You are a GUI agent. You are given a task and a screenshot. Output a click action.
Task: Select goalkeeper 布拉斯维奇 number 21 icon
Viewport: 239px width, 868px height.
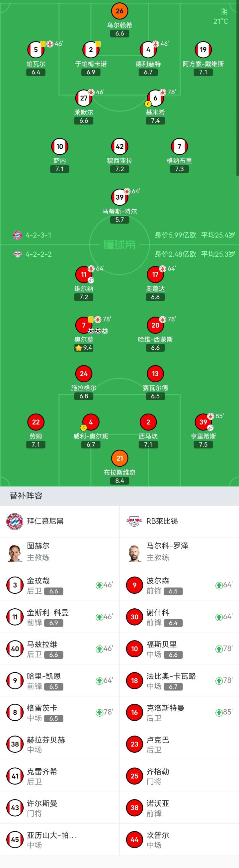coord(119,458)
